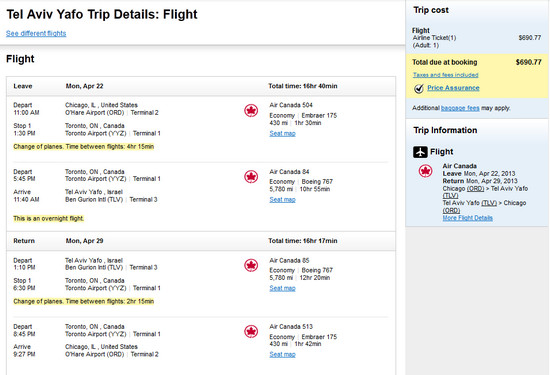Click the Price Assurance checkmark icon
The height and width of the screenshot is (375, 550).
(x=418, y=88)
